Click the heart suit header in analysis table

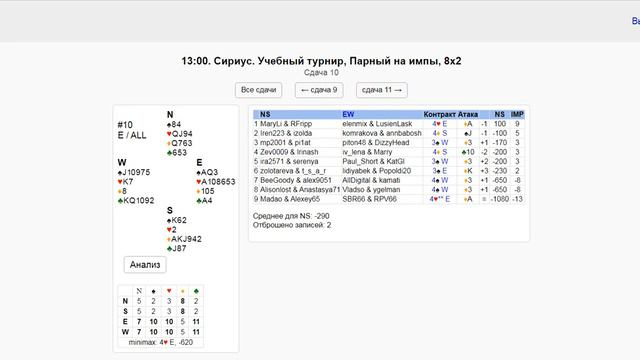169,291
